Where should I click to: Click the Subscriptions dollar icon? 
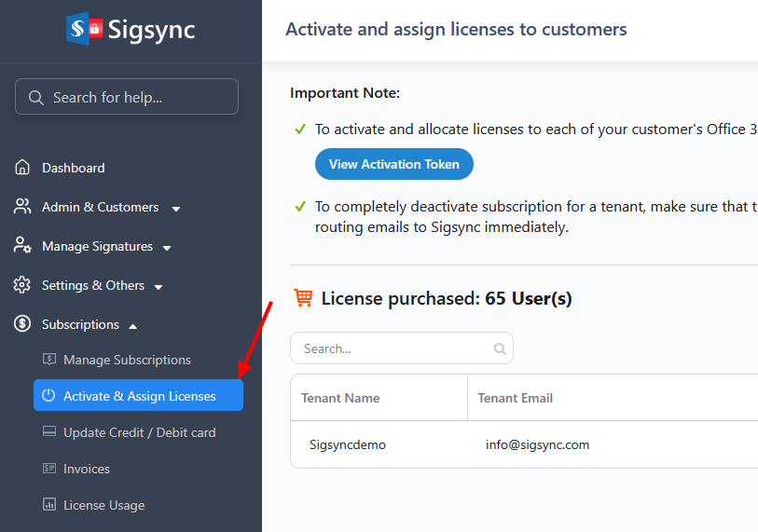point(23,324)
